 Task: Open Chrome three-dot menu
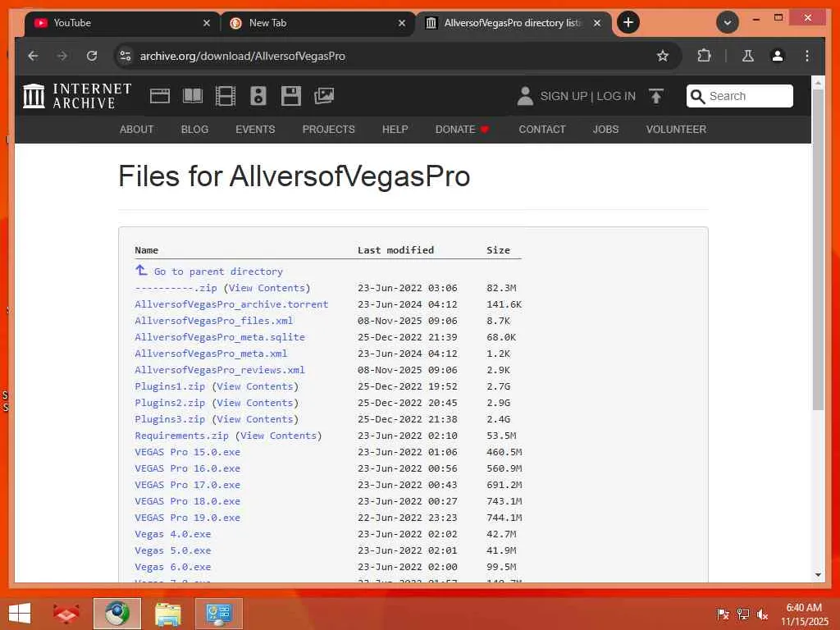coord(807,56)
